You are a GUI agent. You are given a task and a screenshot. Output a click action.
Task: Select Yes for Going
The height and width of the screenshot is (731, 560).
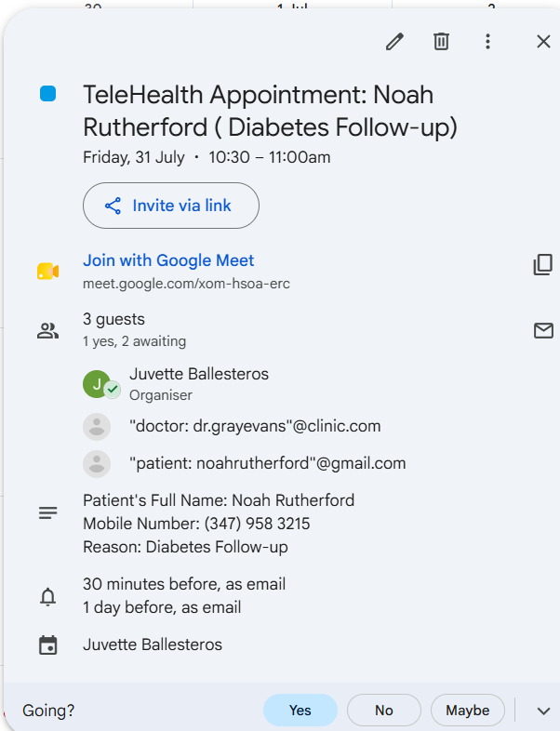click(x=300, y=710)
